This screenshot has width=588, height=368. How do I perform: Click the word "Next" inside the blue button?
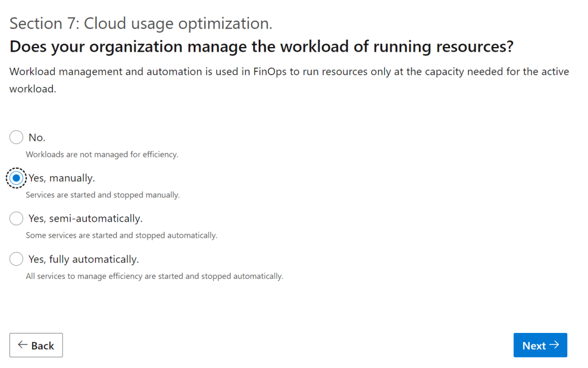534,346
